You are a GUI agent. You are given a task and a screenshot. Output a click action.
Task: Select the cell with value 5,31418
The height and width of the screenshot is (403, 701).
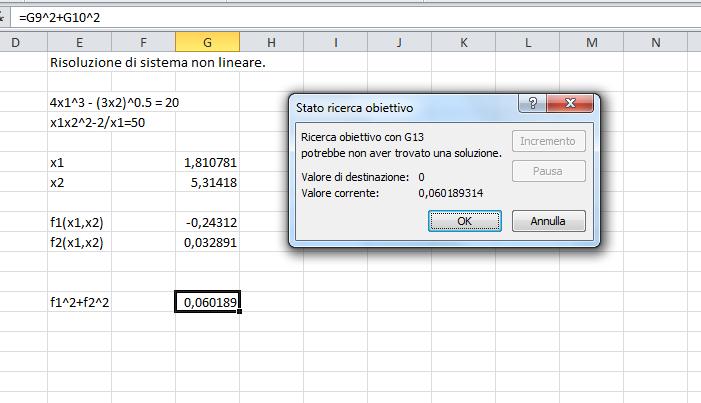pos(207,182)
